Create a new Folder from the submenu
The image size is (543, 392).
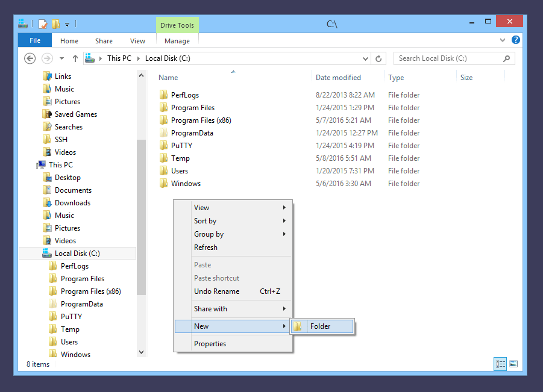[322, 326]
